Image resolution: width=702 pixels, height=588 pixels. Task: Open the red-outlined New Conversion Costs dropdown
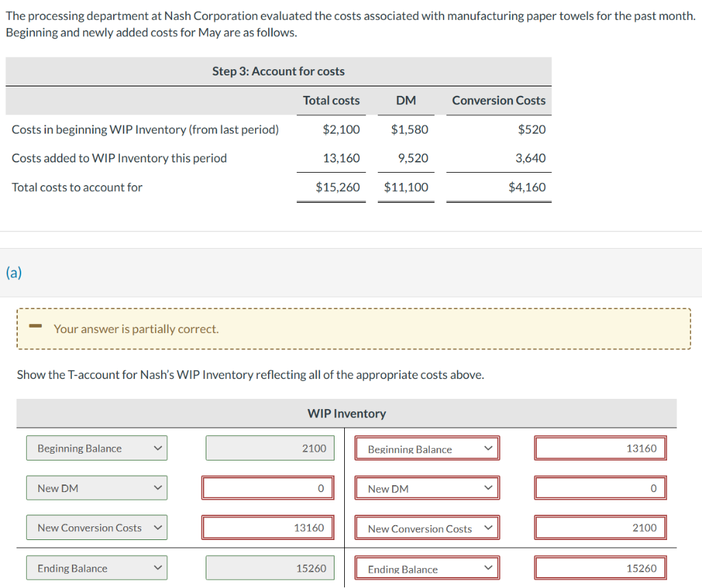[x=427, y=528]
